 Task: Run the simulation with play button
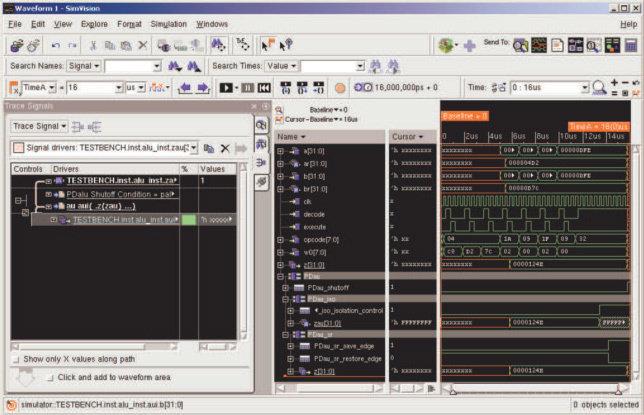(226, 88)
